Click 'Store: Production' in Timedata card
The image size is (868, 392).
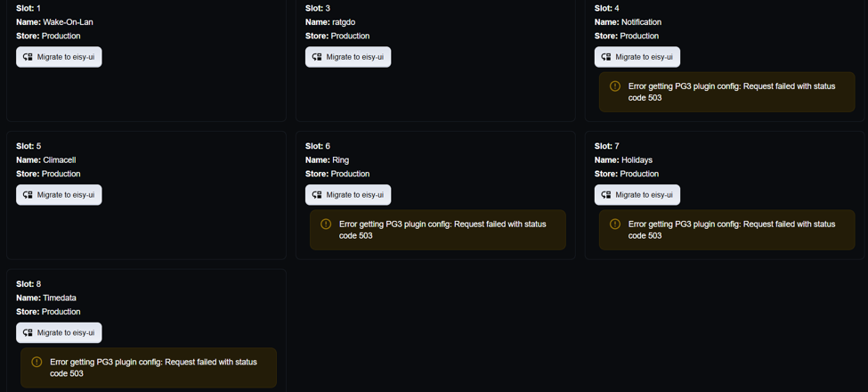[48, 312]
